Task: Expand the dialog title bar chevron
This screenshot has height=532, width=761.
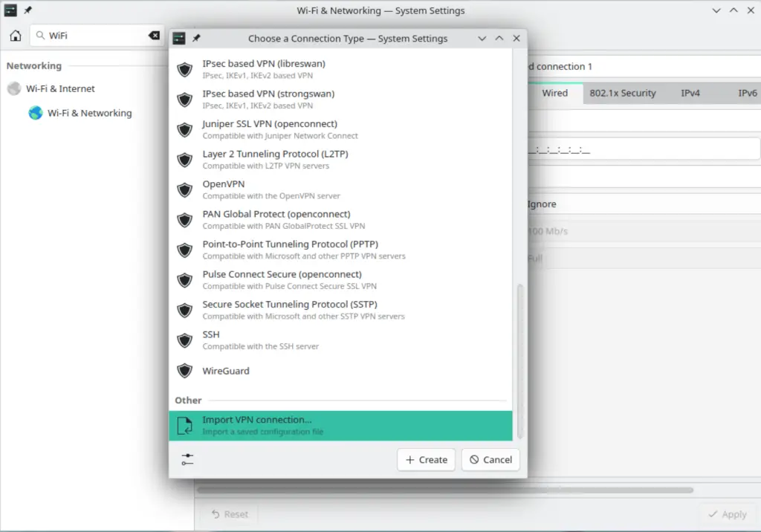Action: pos(482,38)
